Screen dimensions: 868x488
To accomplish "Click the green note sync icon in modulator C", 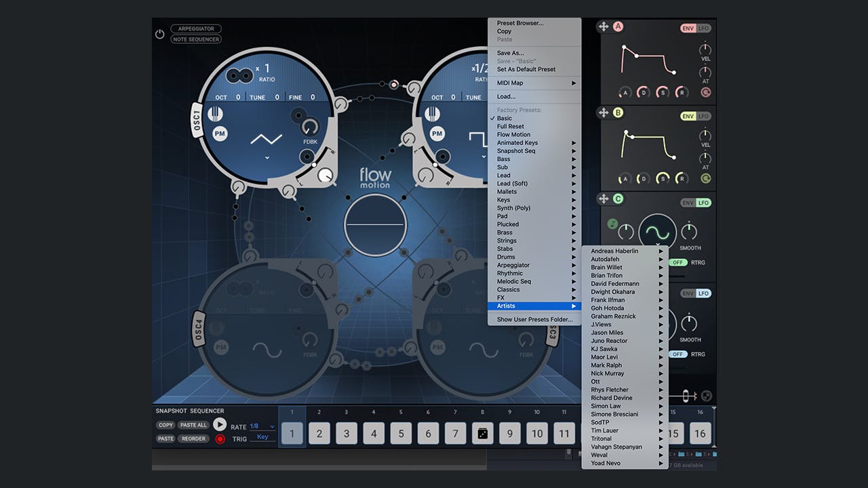I will coord(612,223).
